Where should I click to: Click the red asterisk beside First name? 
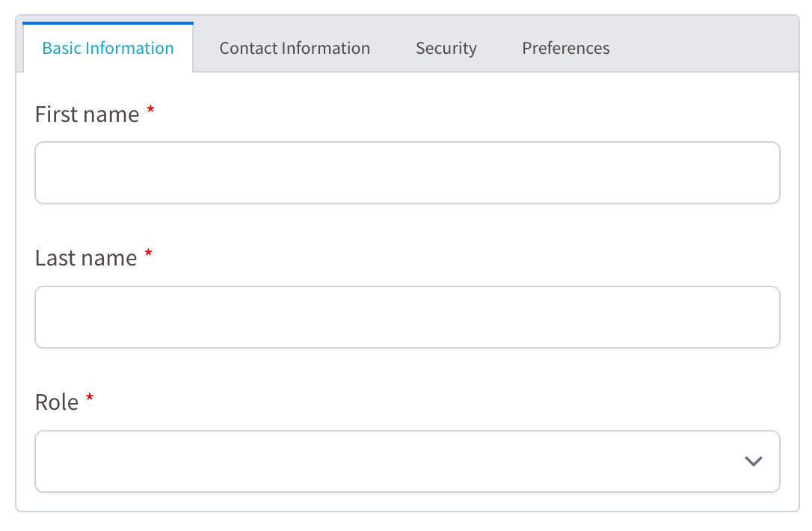tap(150, 110)
